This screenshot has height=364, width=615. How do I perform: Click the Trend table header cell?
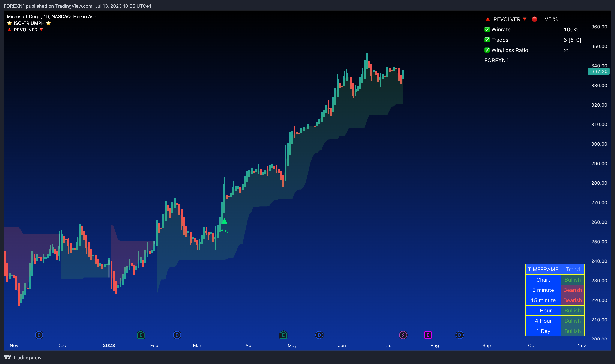[x=573, y=269]
